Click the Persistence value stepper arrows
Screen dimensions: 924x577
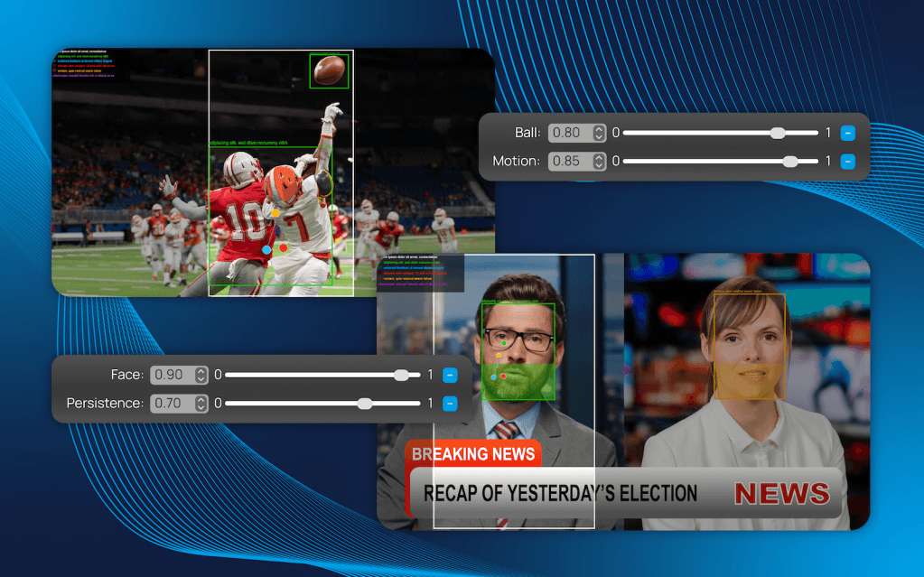pos(201,404)
